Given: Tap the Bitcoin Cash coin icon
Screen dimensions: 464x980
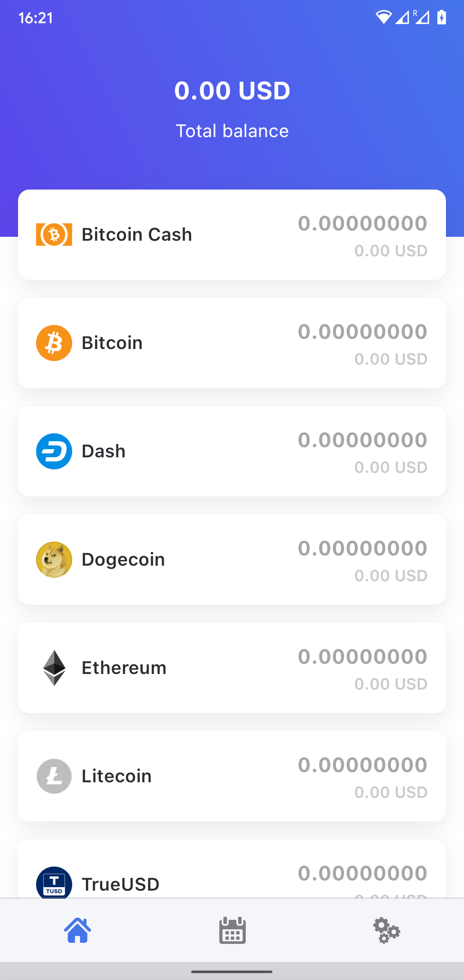Looking at the screenshot, I should pos(54,235).
